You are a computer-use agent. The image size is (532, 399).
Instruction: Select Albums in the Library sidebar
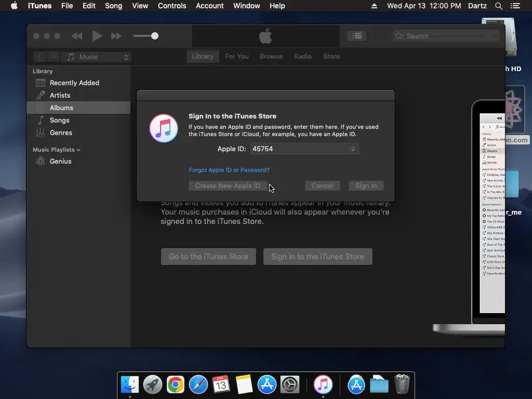tap(78, 108)
